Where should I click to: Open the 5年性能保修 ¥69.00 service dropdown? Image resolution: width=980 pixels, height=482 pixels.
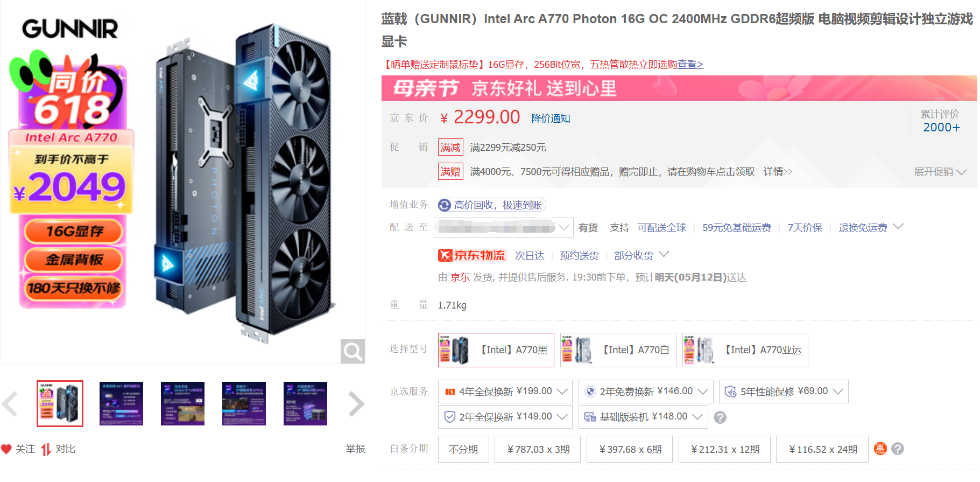tap(784, 392)
